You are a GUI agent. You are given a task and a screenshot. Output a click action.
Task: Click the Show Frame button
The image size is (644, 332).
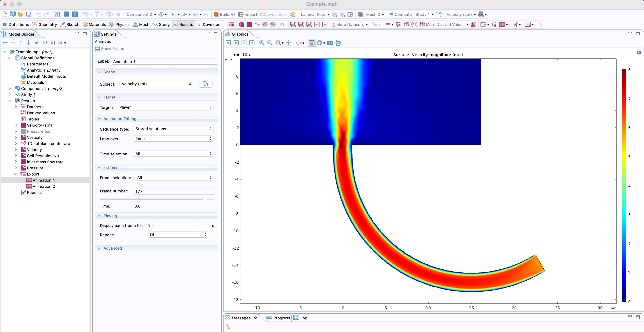pyautogui.click(x=110, y=49)
